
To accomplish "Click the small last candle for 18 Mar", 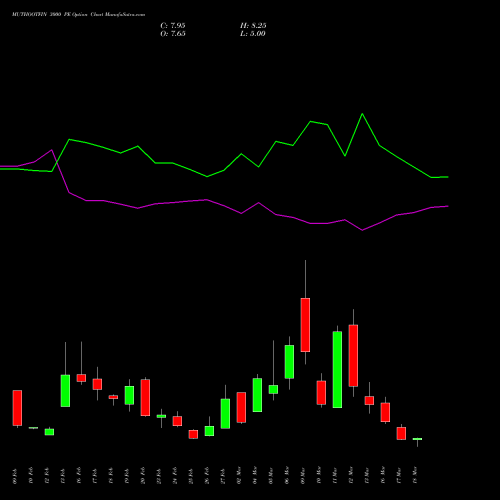I will (417, 439).
